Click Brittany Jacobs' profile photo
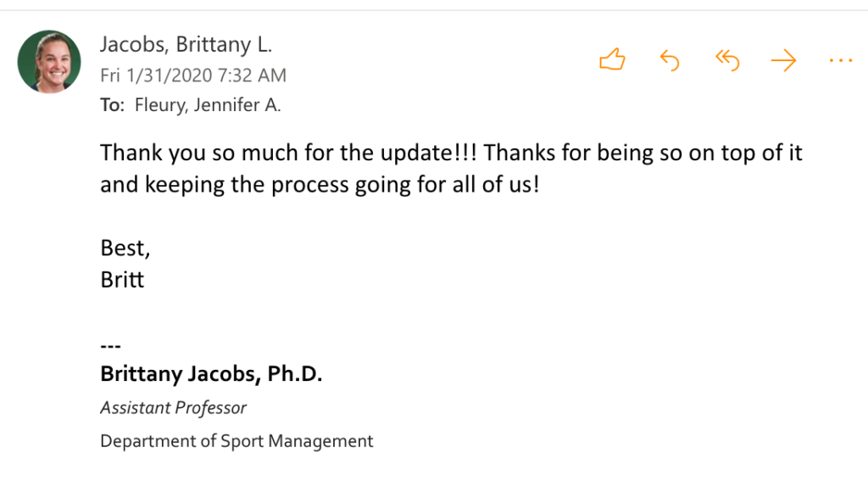Image resolution: width=868 pixels, height=481 pixels. 49,61
